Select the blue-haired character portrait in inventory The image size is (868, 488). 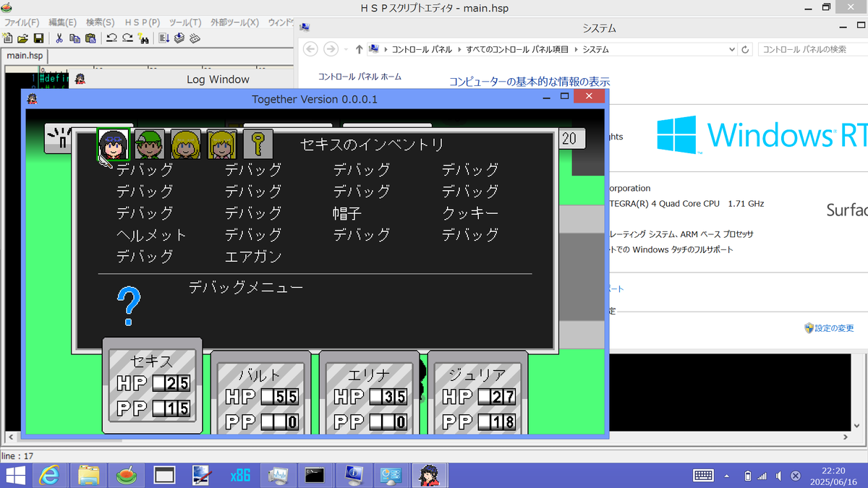tap(114, 144)
